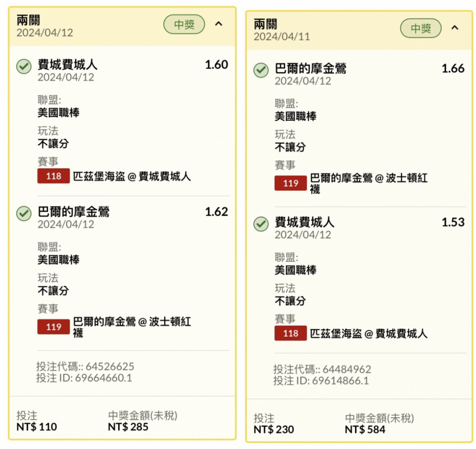This screenshot has width=476, height=449.
Task: Click 巴爾的摩金鶯 pick with odds 1.66
Action: click(311, 68)
